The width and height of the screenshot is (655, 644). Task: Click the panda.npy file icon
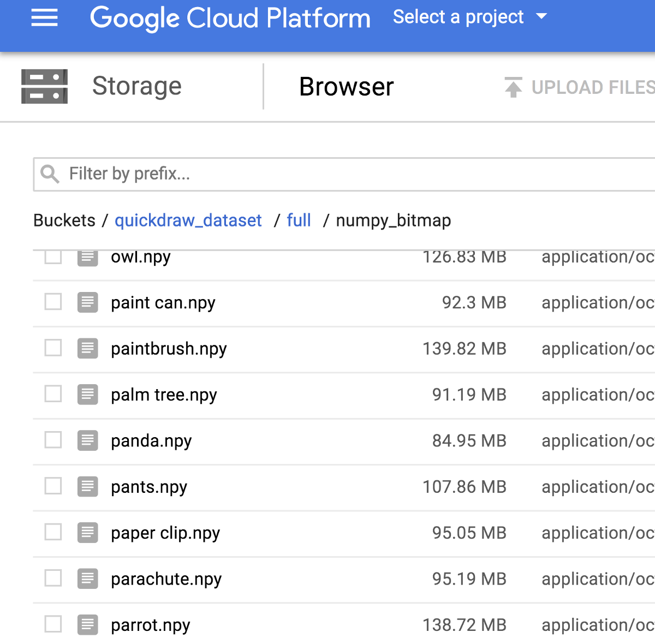87,440
